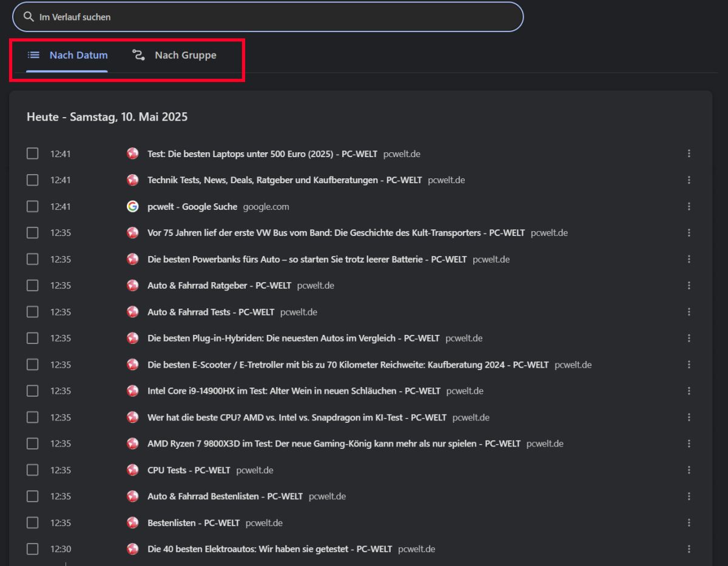Open the pcwelt - Google Suche link
The image size is (728, 566).
192,206
